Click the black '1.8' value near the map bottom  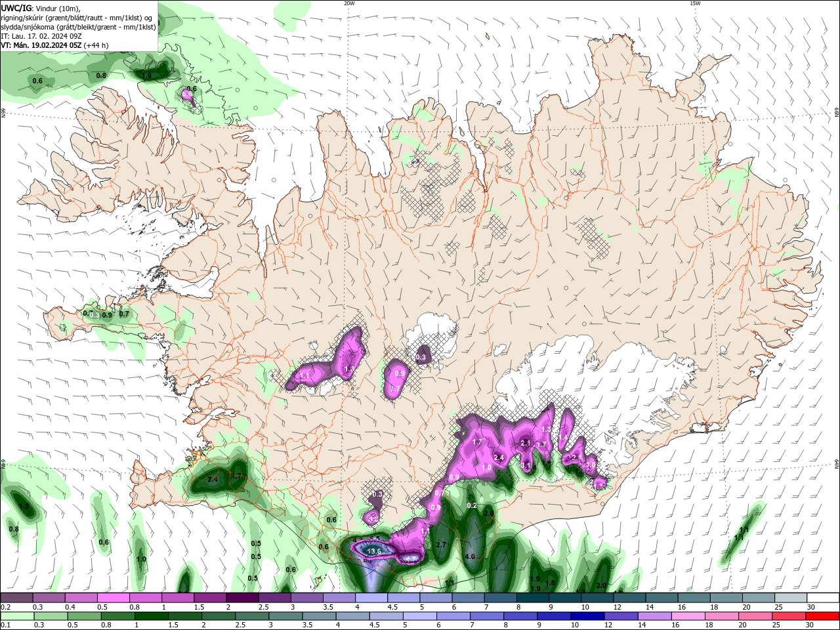point(551,583)
